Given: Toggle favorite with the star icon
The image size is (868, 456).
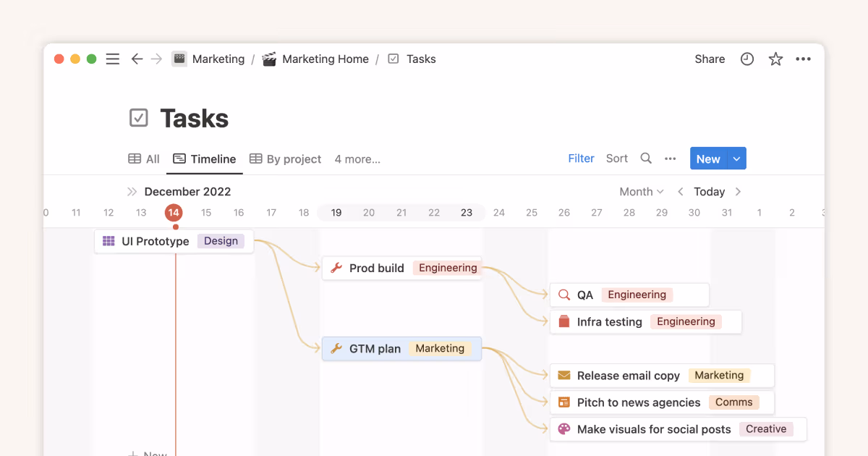Looking at the screenshot, I should click(775, 59).
